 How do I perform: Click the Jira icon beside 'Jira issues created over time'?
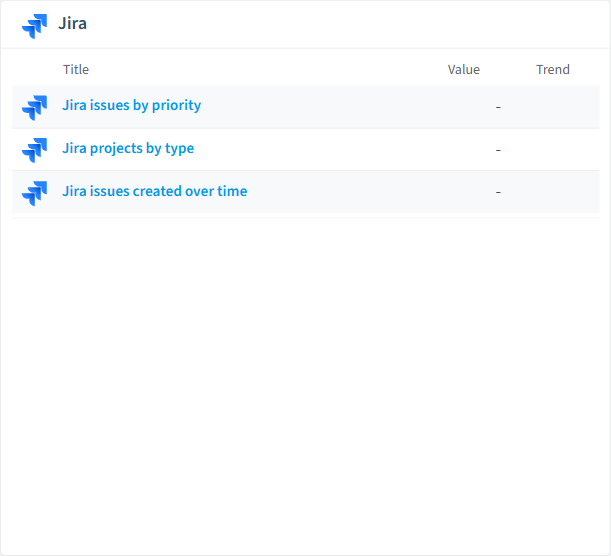[x=35, y=193]
